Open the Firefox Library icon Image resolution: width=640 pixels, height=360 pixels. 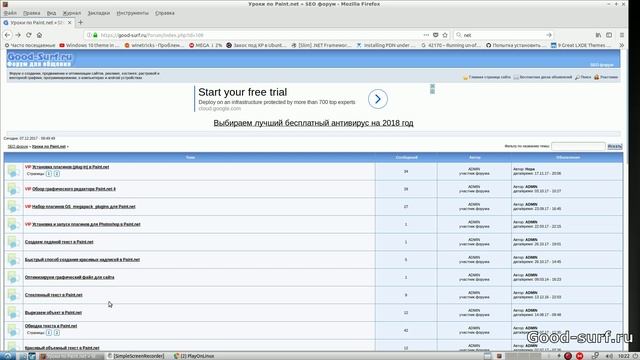tap(598, 35)
